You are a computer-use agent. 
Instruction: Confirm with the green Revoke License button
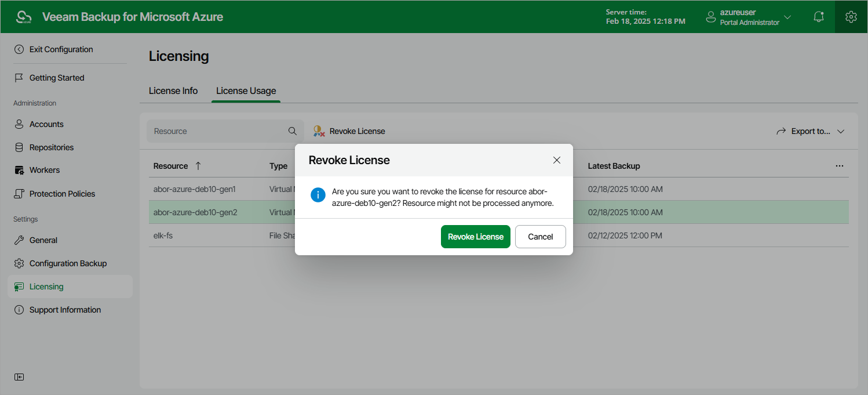tap(476, 237)
